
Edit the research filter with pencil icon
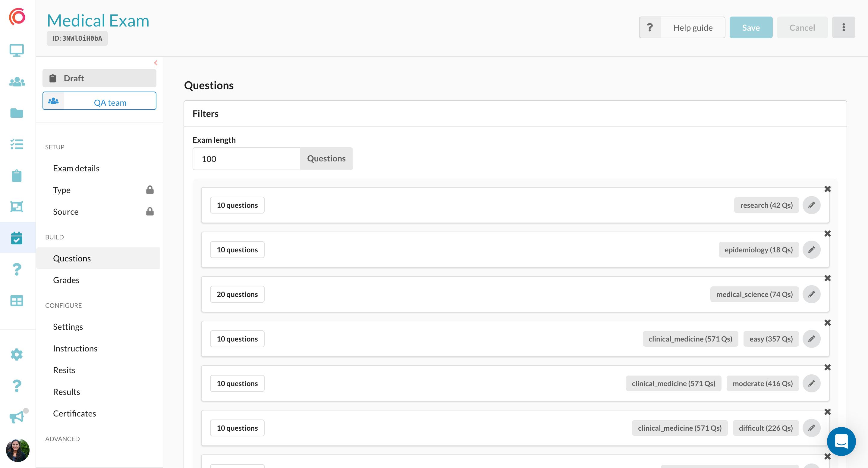coord(811,205)
